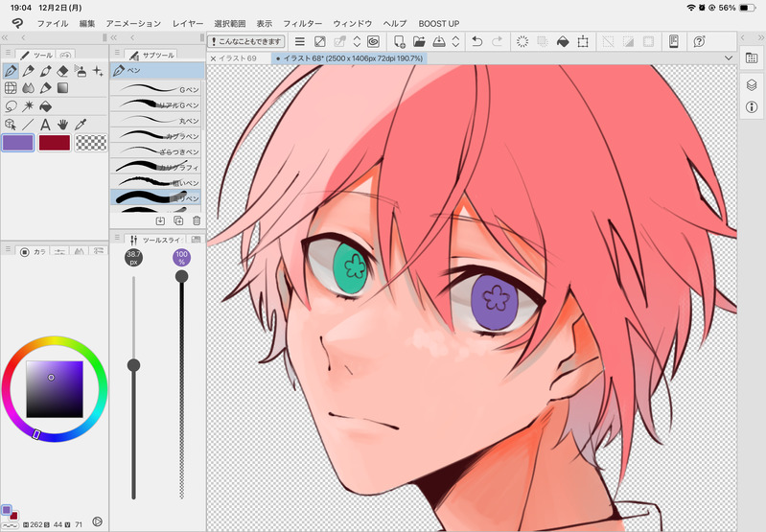
Task: Select the Eyedropper tool
Action: tap(81, 124)
